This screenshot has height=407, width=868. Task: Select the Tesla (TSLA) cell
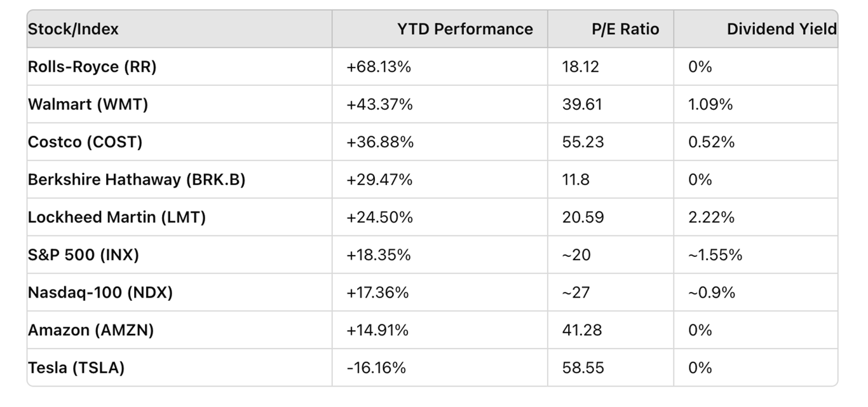point(76,368)
